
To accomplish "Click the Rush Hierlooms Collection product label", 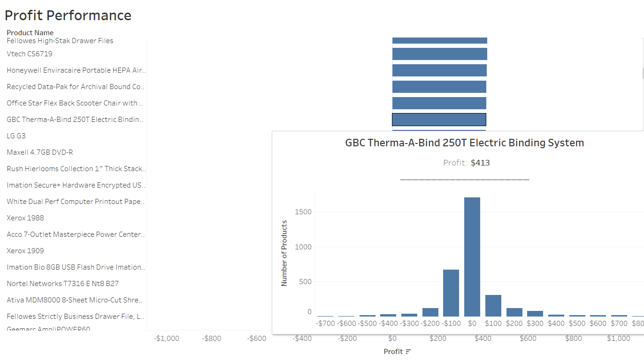I will pyautogui.click(x=76, y=169).
